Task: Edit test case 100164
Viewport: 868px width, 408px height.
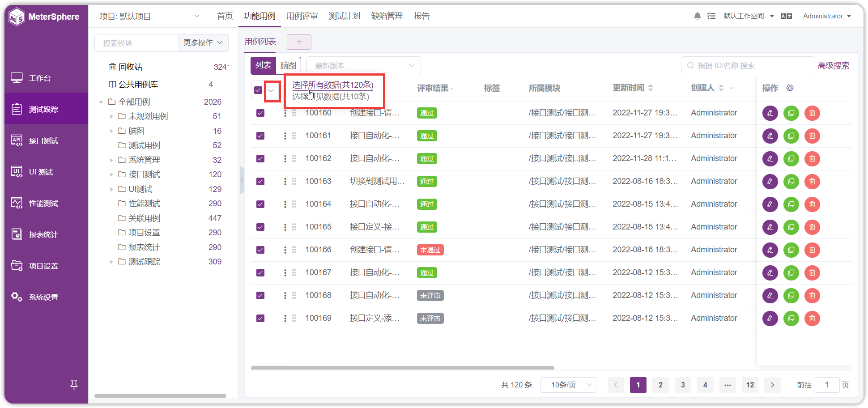Action: 770,204
